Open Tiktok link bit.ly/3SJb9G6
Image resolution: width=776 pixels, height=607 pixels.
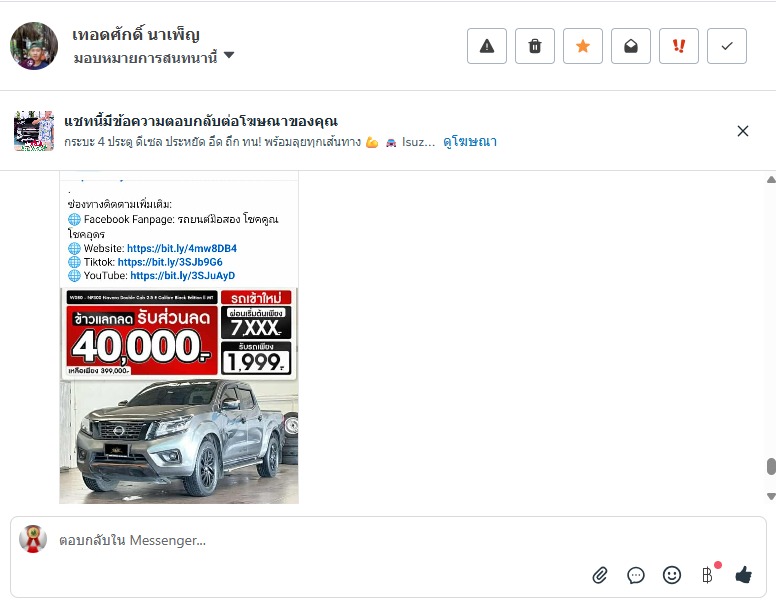coord(170,262)
